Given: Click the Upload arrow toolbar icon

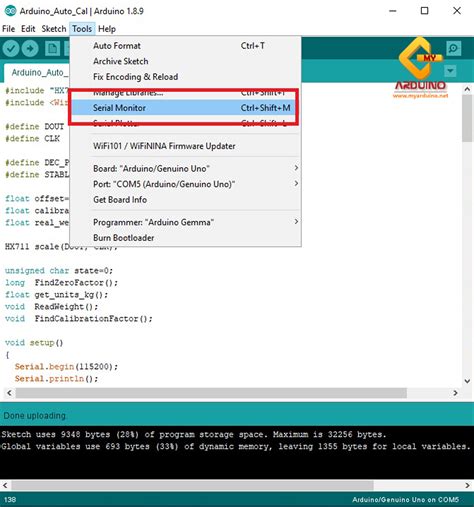Looking at the screenshot, I should tap(30, 49).
